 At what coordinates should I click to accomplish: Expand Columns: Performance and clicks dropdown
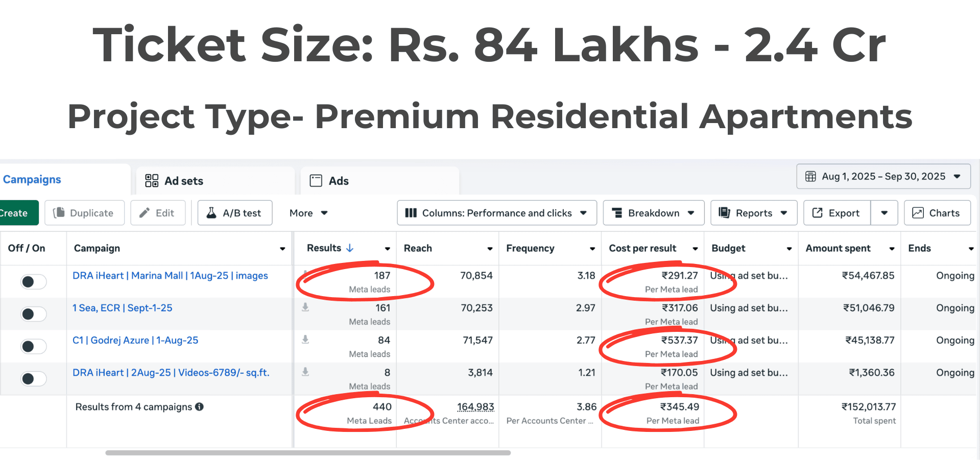[496, 213]
